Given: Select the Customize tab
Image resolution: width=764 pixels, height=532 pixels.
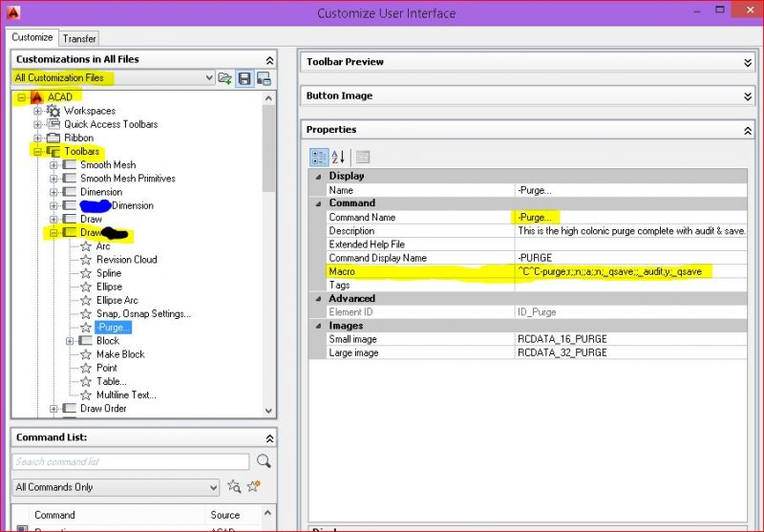Looking at the screenshot, I should click(32, 38).
